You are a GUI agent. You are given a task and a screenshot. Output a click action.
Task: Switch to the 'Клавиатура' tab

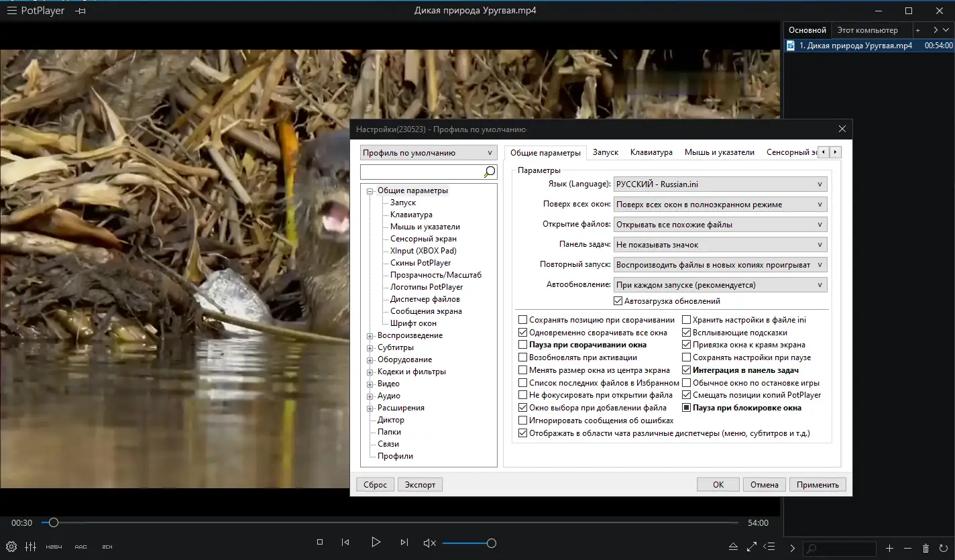tap(651, 153)
